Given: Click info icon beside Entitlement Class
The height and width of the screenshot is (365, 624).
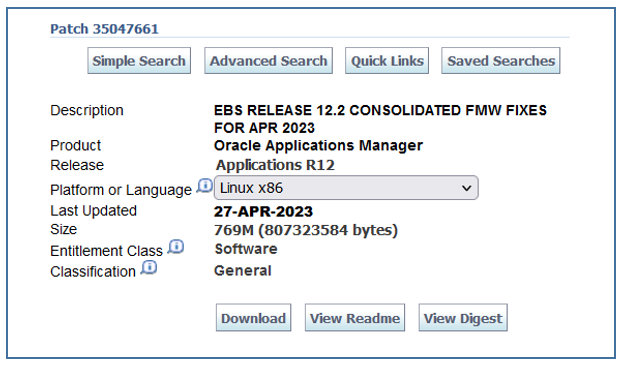Looking at the screenshot, I should [176, 247].
